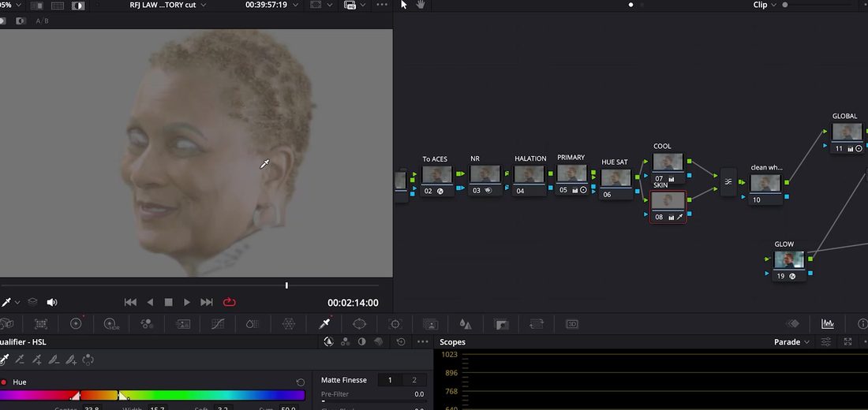Reset the Hue qualifier range

click(x=301, y=382)
